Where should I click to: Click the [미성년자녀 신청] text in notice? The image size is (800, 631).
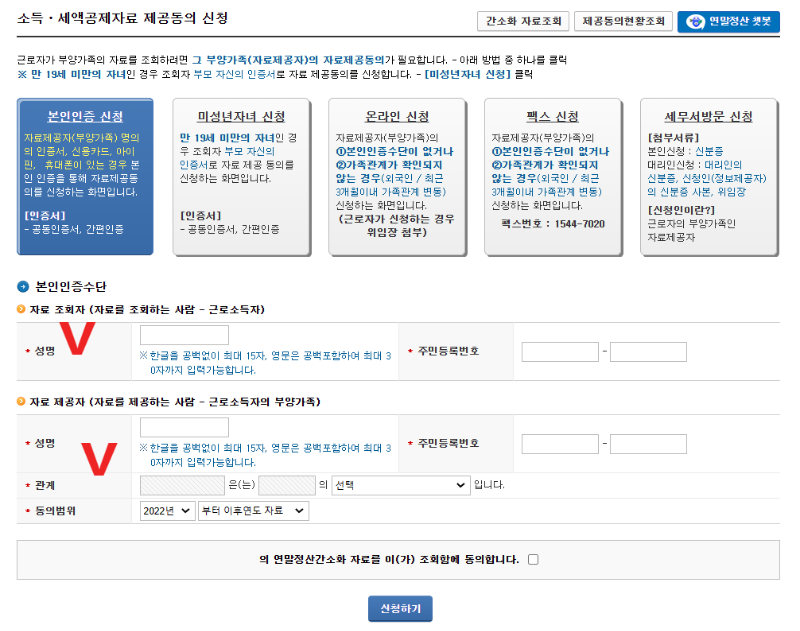467,74
